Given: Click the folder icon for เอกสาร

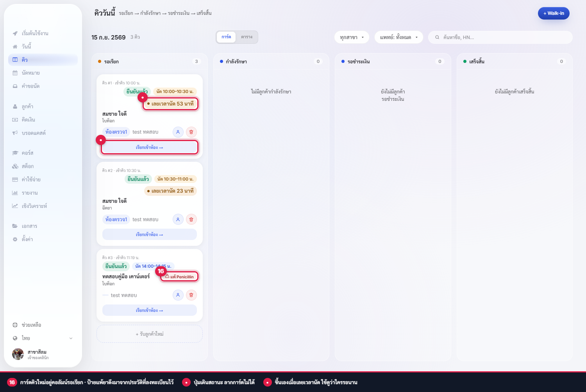Looking at the screenshot, I should click(x=15, y=226).
